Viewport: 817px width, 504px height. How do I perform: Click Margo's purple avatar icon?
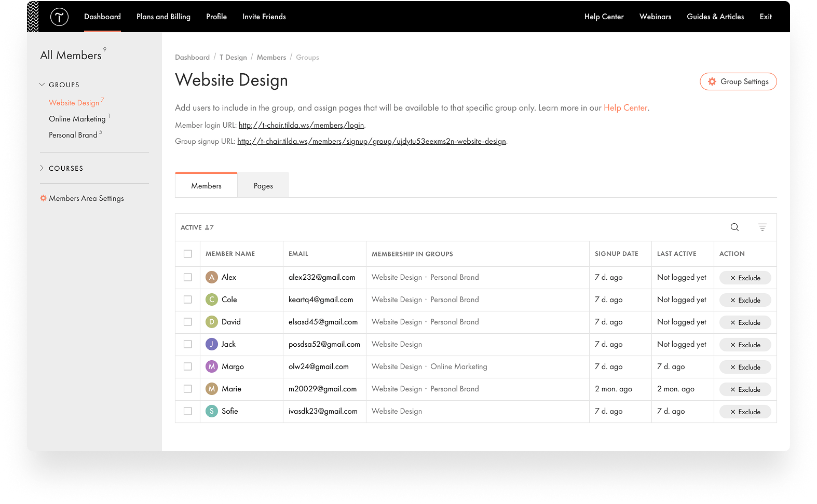pyautogui.click(x=211, y=366)
